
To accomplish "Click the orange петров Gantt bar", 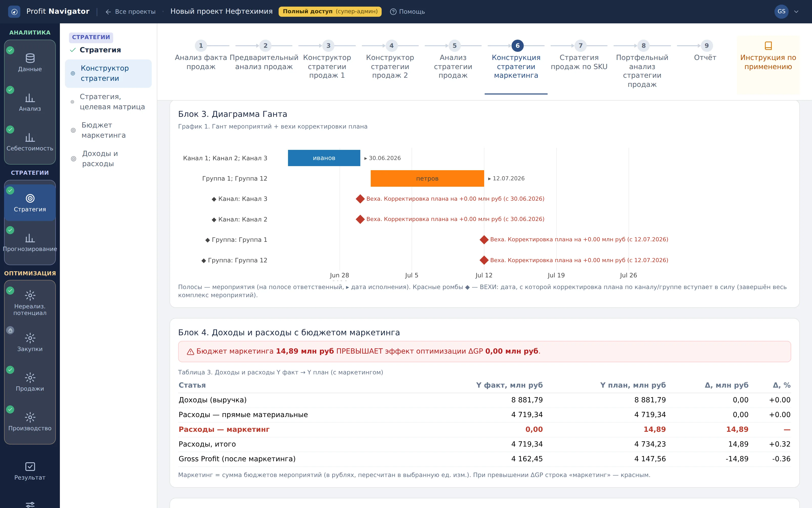I will (x=427, y=178).
